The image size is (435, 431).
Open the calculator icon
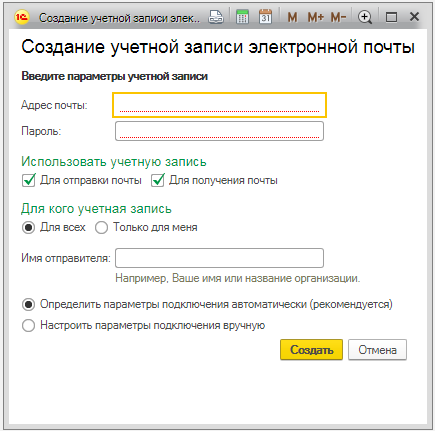coord(242,17)
